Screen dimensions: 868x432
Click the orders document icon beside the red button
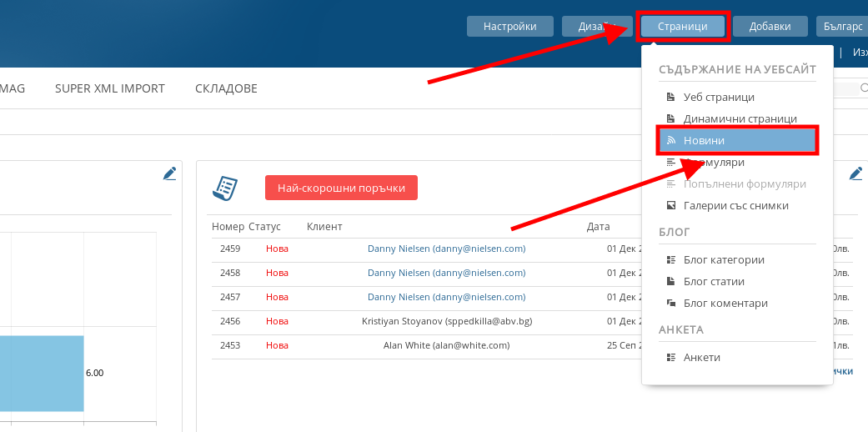(x=225, y=188)
